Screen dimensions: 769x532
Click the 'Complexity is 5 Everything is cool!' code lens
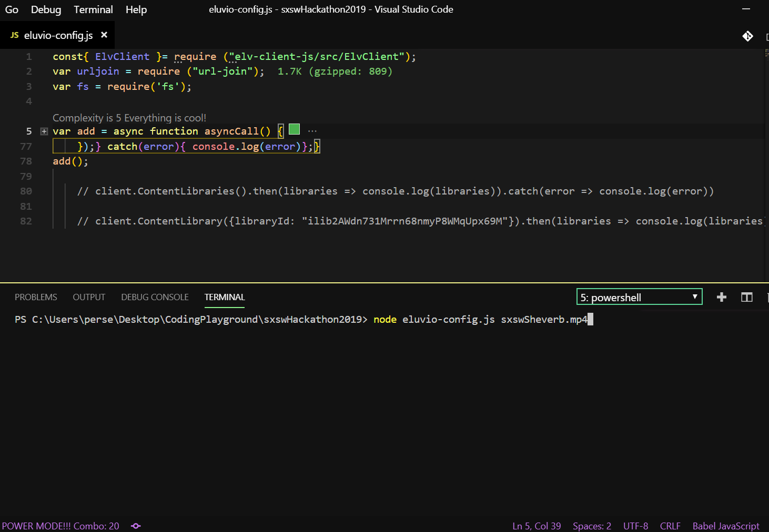pyautogui.click(x=129, y=118)
